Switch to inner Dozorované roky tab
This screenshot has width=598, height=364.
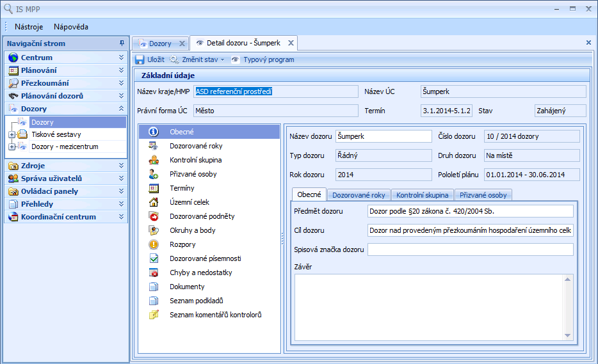(359, 195)
